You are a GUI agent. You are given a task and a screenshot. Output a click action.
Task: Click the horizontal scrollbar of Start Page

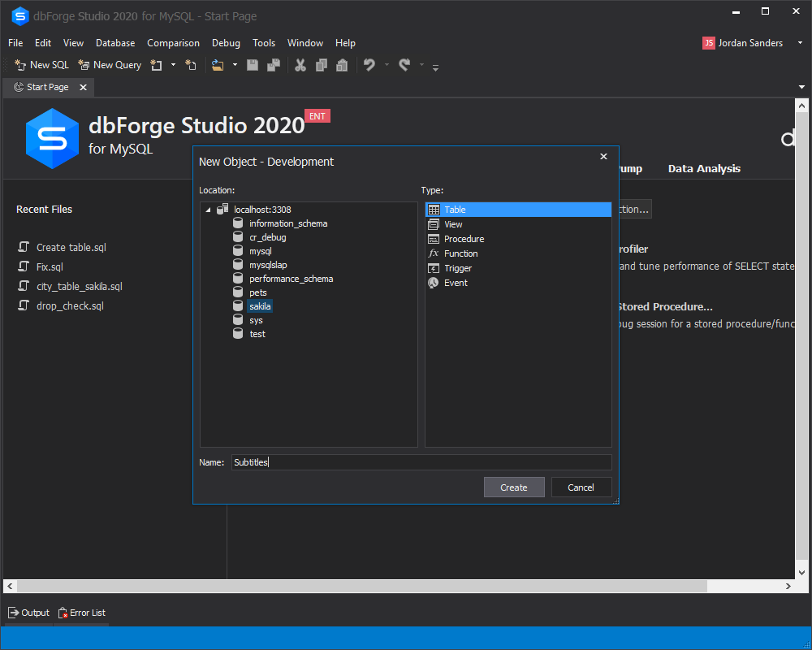click(362, 587)
